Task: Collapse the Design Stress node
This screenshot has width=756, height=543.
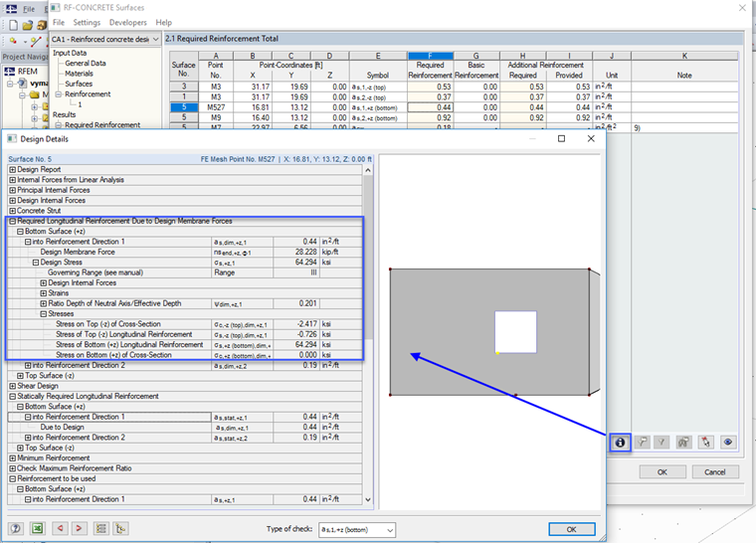Action: pos(36,263)
